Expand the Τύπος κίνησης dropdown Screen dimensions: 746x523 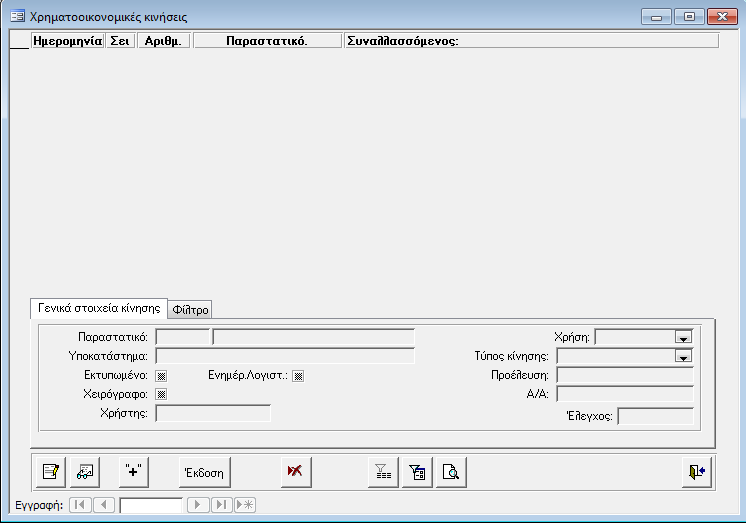click(x=683, y=356)
